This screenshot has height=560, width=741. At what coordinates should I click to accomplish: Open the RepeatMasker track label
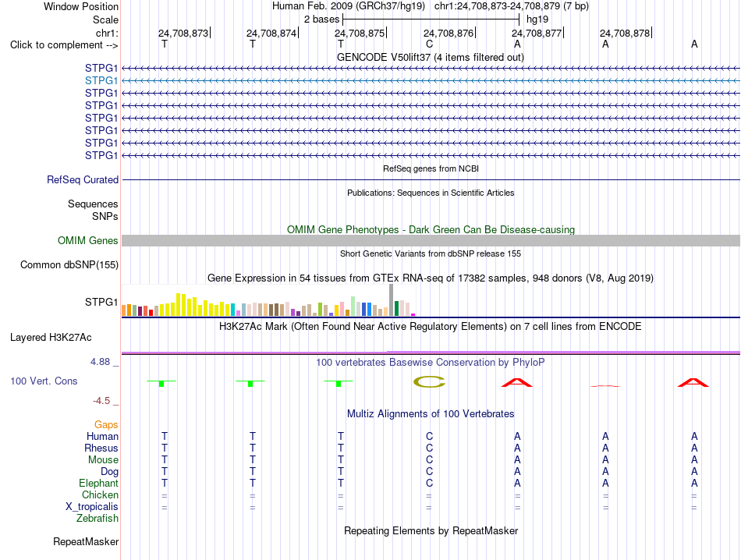[86, 541]
